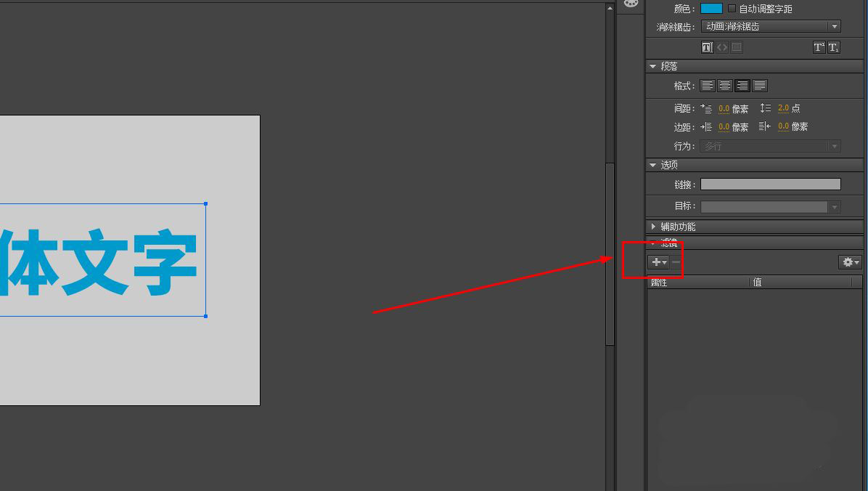Align paragraph to the right
The image size is (868, 491).
tap(742, 85)
